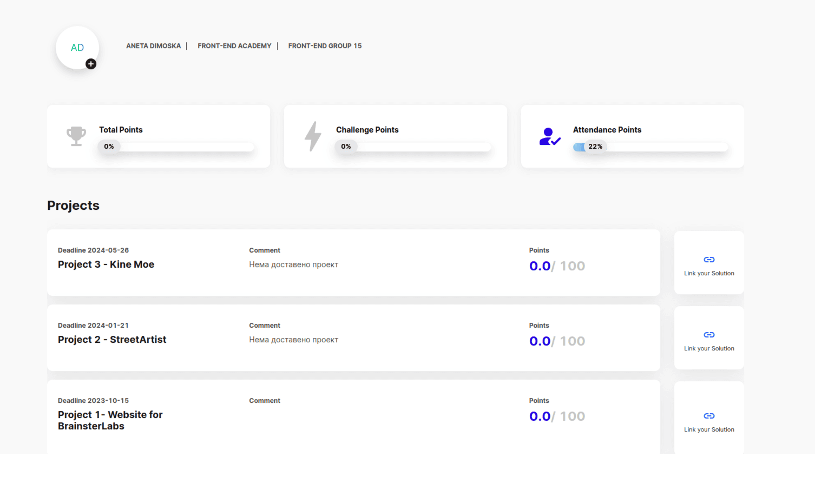815x504 pixels.
Task: Open Project 2 - StreetArtist title
Action: tap(112, 340)
